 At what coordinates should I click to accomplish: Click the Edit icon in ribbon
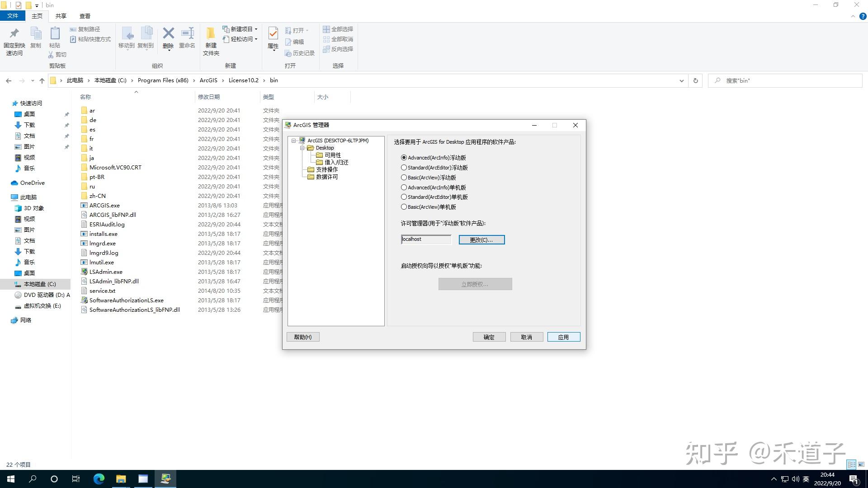pyautogui.click(x=288, y=42)
